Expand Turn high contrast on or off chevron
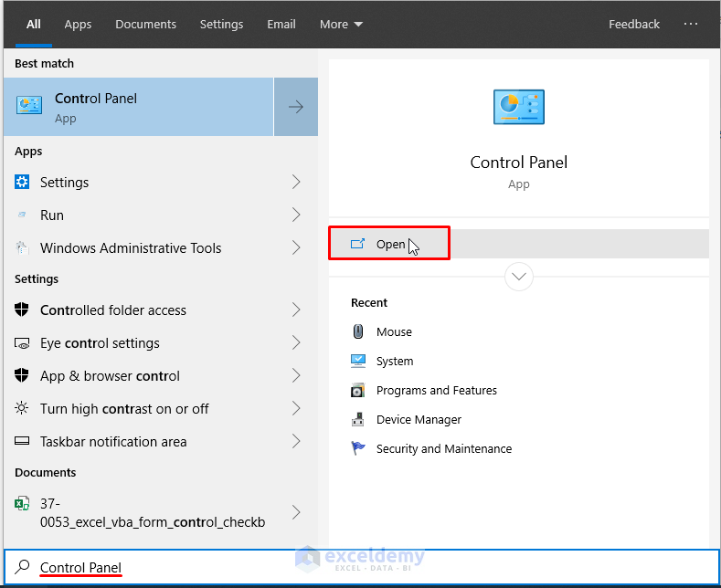 click(296, 408)
